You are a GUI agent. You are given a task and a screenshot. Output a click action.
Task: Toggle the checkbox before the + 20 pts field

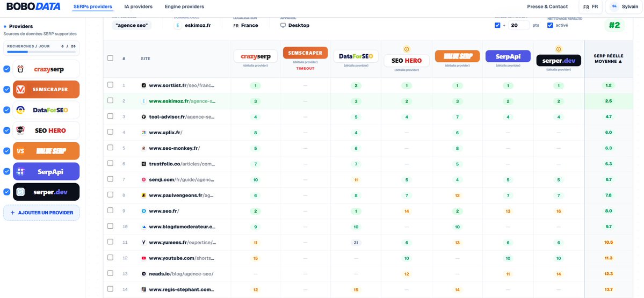pyautogui.click(x=497, y=25)
